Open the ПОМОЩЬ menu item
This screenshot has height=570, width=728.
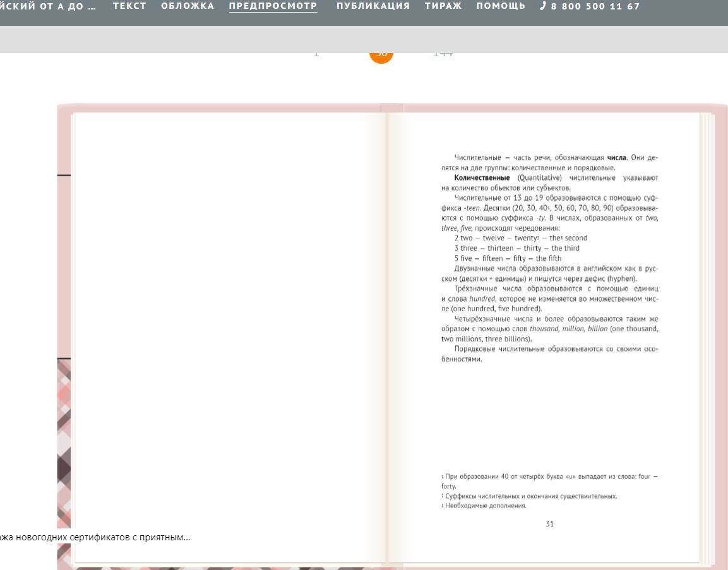tap(501, 6)
